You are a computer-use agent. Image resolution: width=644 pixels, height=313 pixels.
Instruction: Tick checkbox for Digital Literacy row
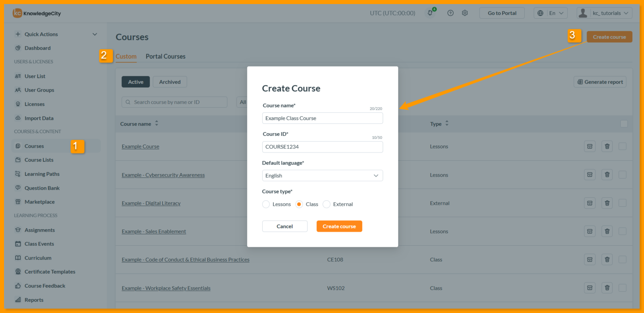coord(623,203)
